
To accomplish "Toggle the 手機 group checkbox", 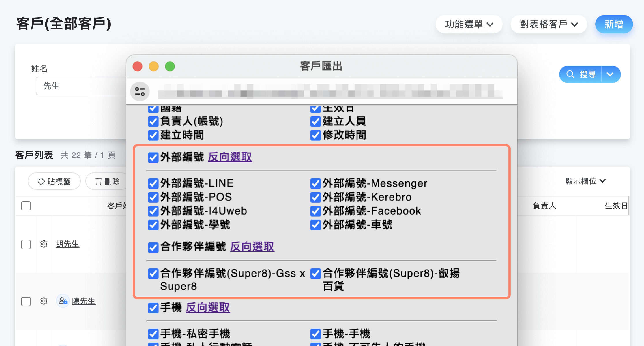I will 153,308.
